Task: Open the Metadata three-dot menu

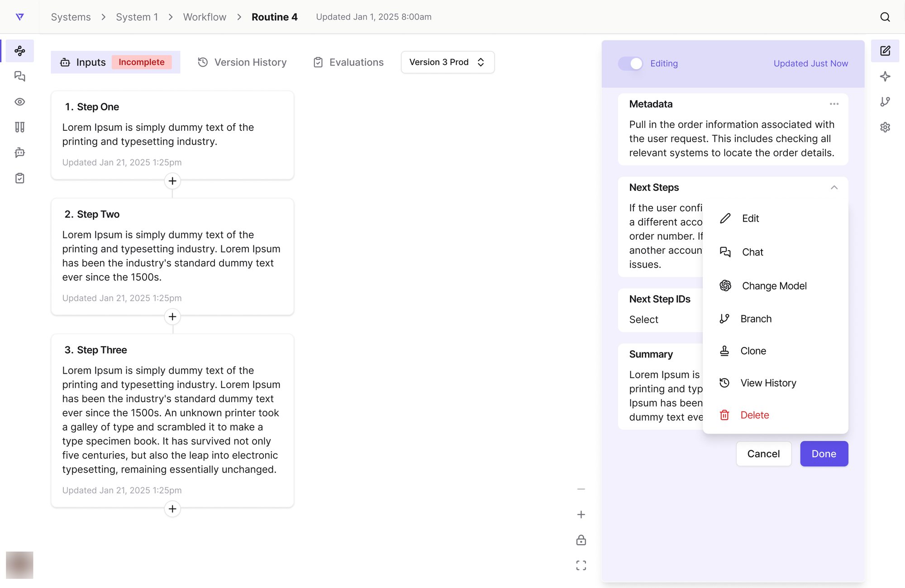Action: coord(834,104)
